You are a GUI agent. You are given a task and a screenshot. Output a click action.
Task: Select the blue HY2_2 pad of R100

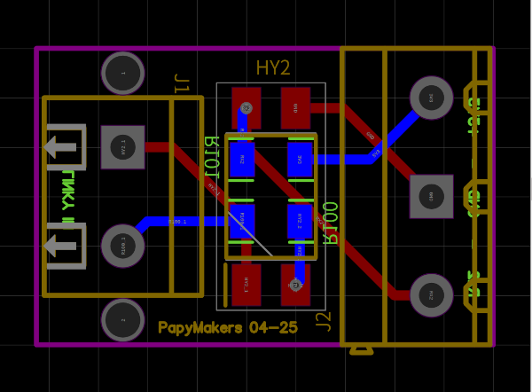(x=300, y=222)
